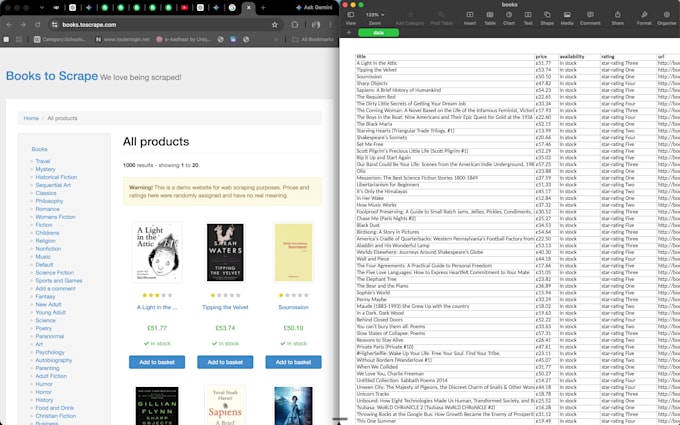680x425 pixels.
Task: Select the green 'data' sheet tab
Action: [378, 33]
